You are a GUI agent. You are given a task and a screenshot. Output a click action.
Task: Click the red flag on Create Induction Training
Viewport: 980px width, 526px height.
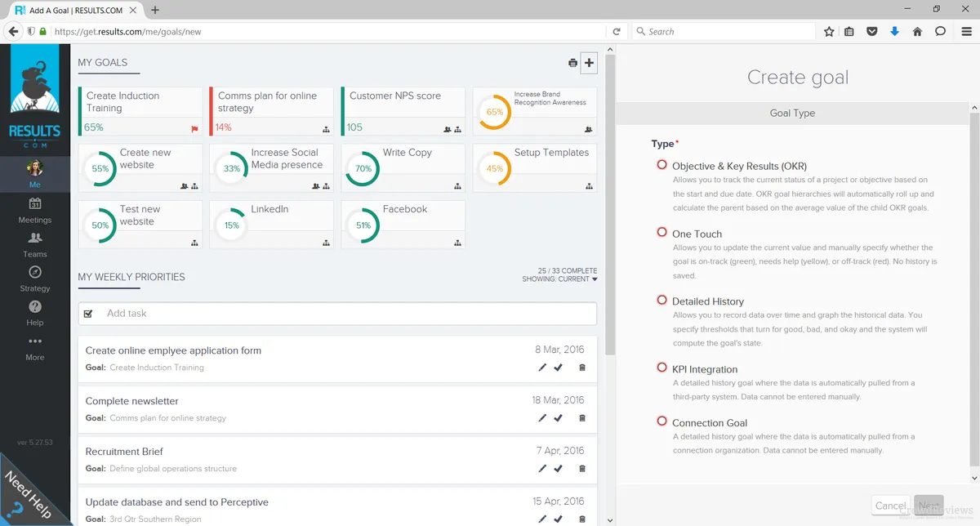tap(194, 129)
